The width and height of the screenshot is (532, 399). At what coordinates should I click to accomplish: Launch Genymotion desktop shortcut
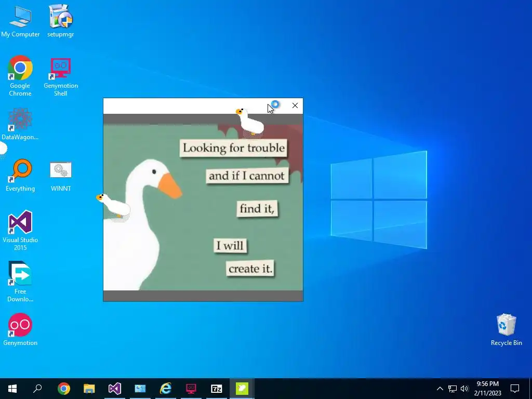[20, 329]
